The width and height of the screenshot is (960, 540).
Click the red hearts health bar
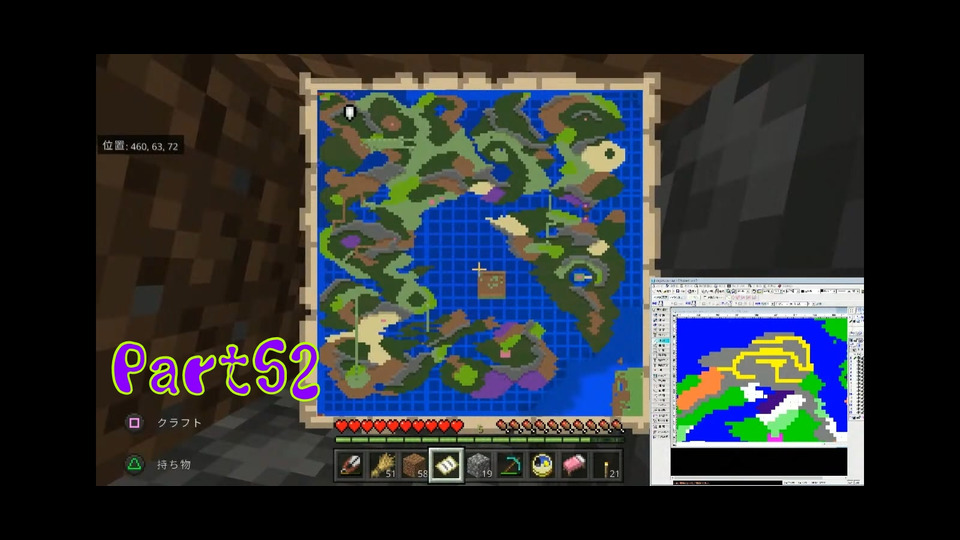coord(399,426)
